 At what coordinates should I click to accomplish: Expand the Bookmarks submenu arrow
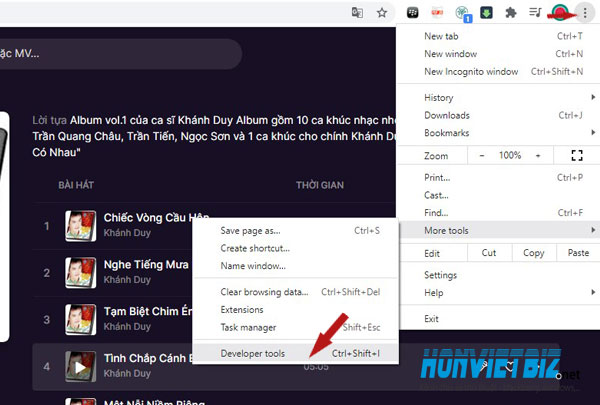coord(593,132)
